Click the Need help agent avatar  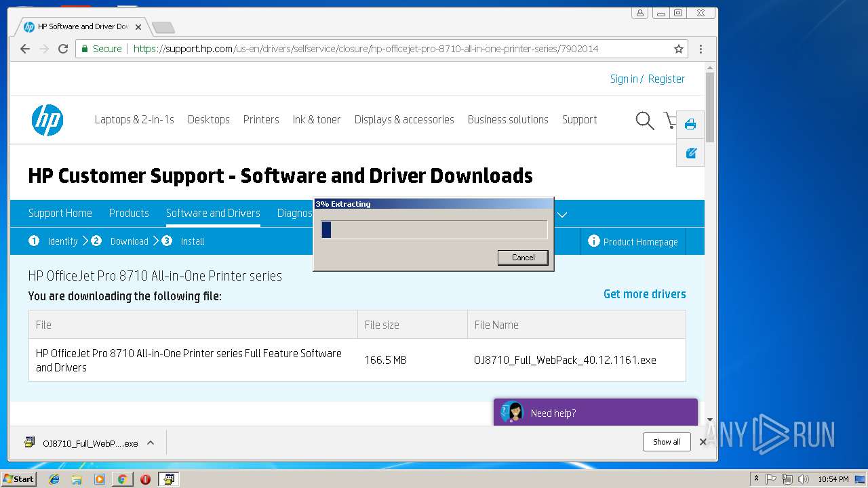pyautogui.click(x=512, y=412)
